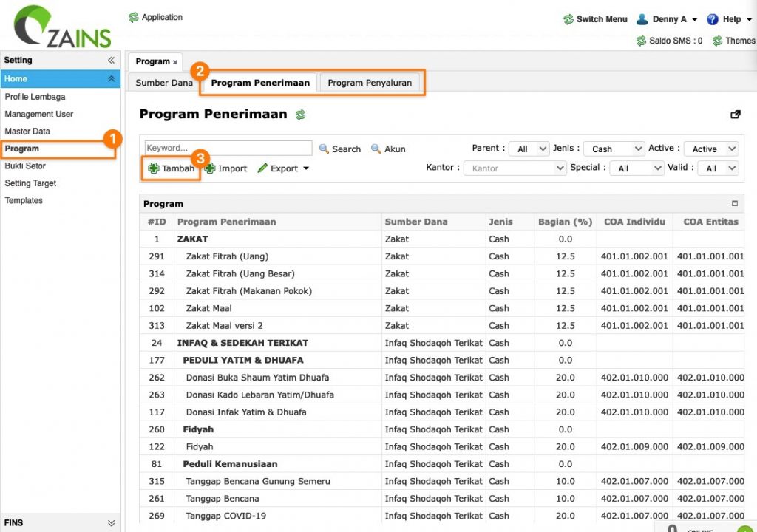Select the Zakat Maal versi 2 row
This screenshot has width=757, height=532.
click(x=441, y=325)
